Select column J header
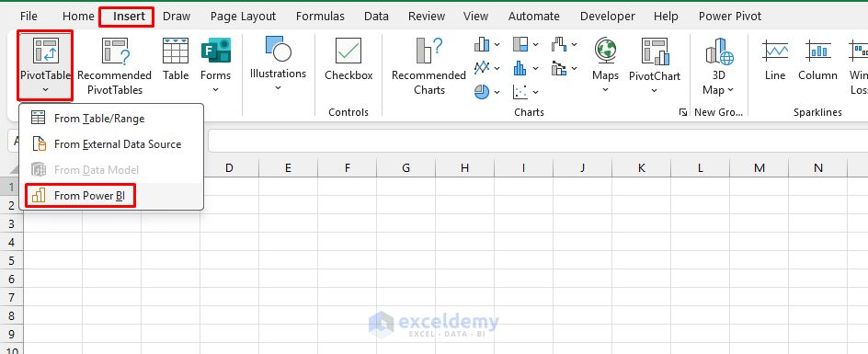868x354 pixels. [582, 168]
